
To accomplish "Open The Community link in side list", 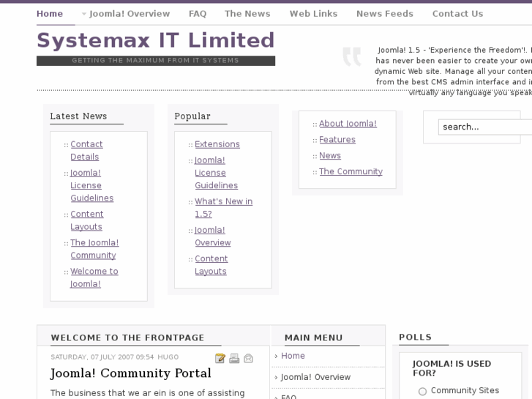I will click(x=351, y=171).
